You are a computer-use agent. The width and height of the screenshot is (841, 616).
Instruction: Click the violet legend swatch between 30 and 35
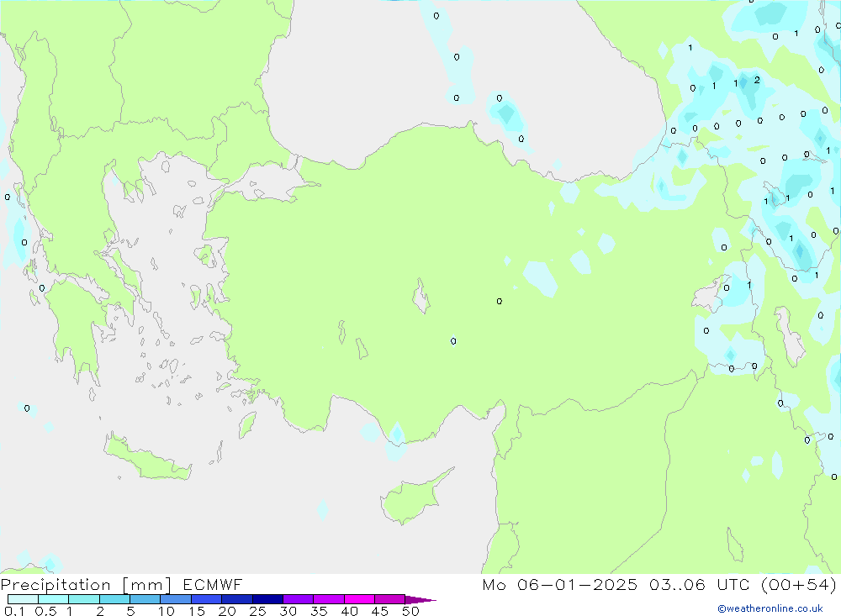pyautogui.click(x=298, y=599)
